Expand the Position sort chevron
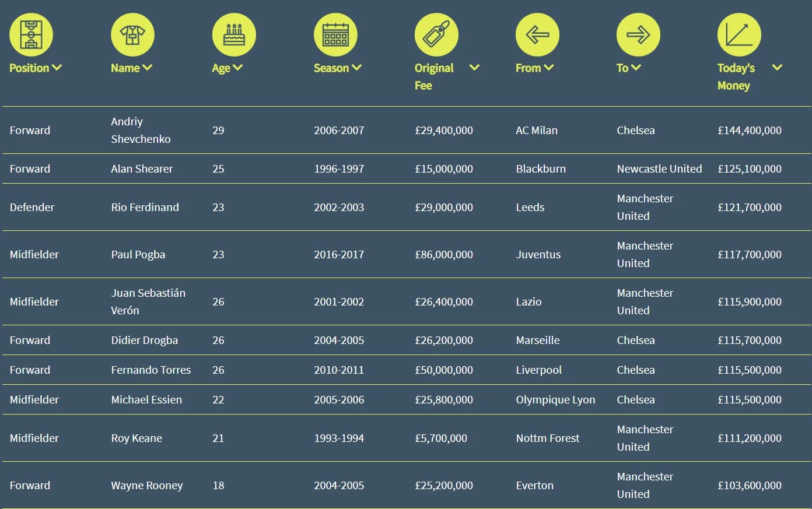 57,68
